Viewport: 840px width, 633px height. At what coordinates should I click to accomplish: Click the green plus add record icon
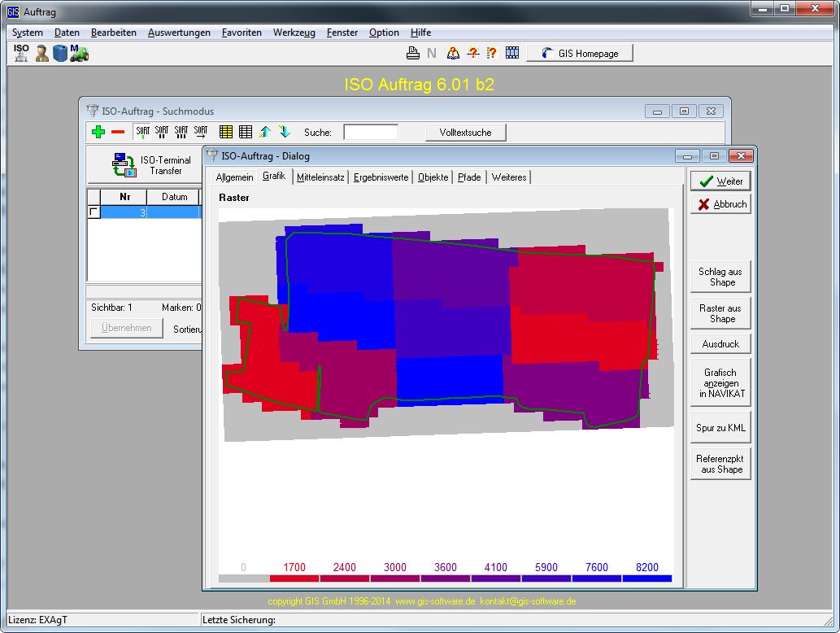[x=98, y=132]
